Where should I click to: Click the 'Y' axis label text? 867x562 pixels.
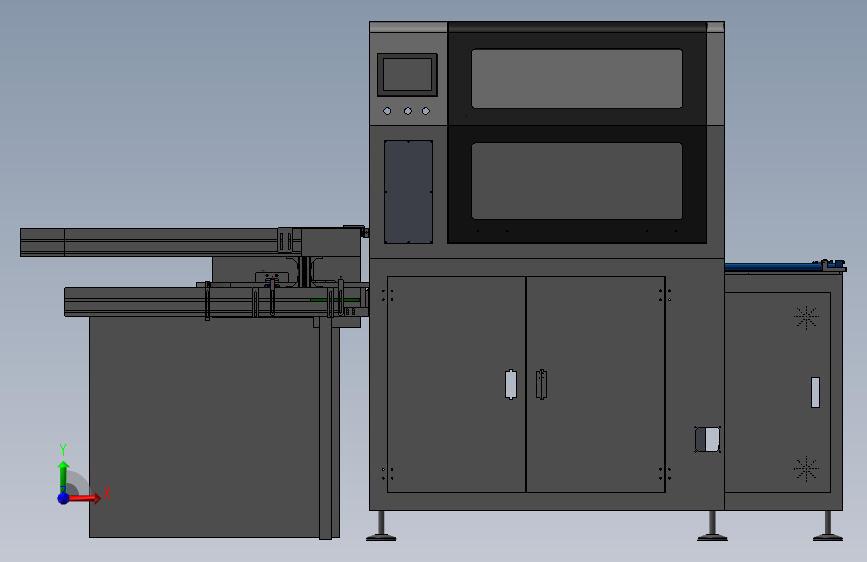[x=63, y=450]
